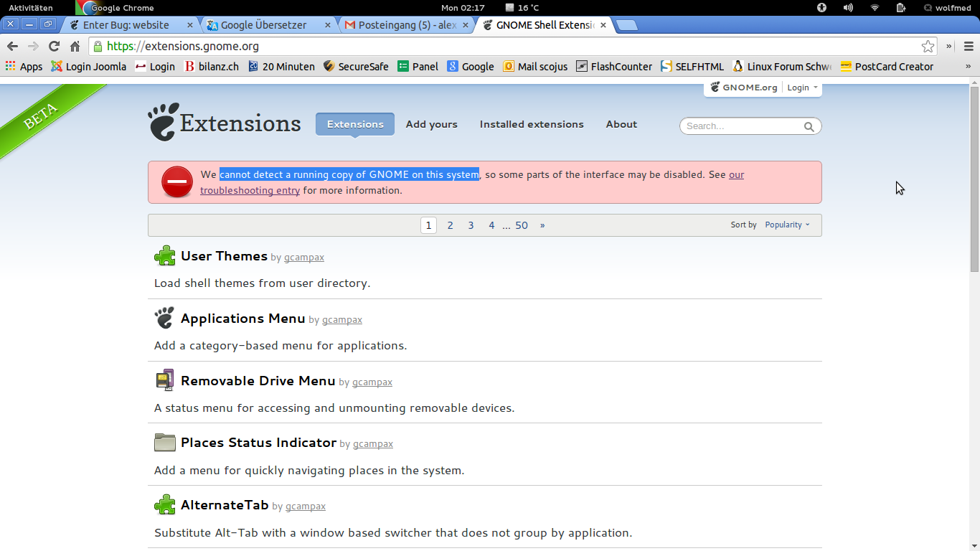980x551 pixels.
Task: Expand the bookmarks bar overflow chevron
Action: tap(968, 66)
